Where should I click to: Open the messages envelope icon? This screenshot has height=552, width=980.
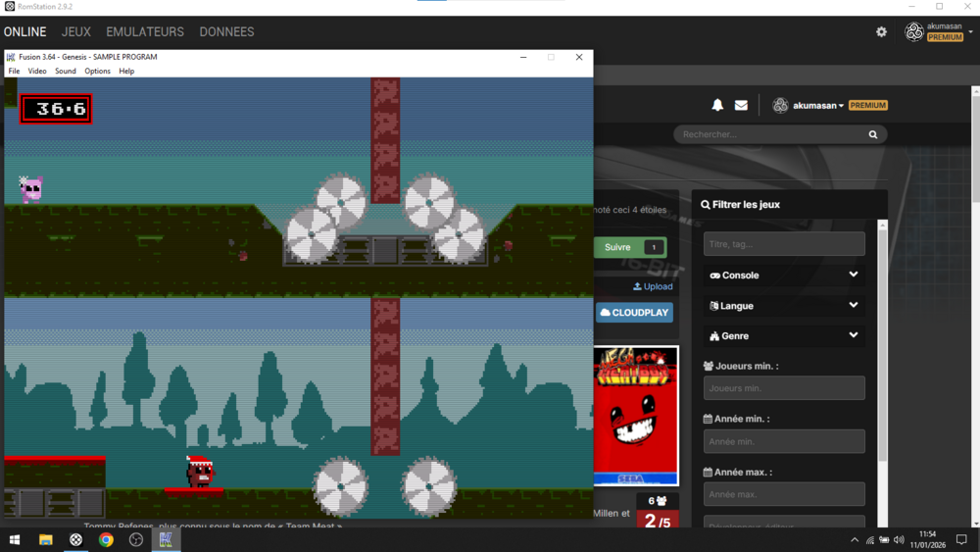[x=741, y=105]
